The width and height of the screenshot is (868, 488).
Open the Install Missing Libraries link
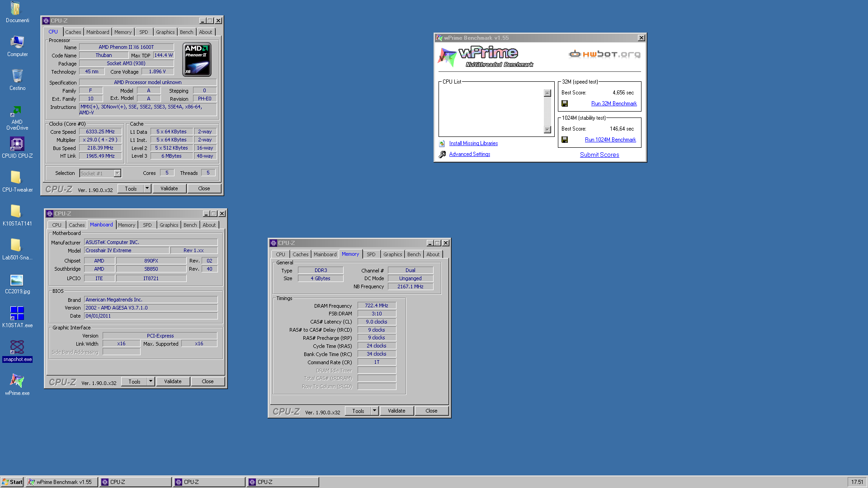[473, 143]
